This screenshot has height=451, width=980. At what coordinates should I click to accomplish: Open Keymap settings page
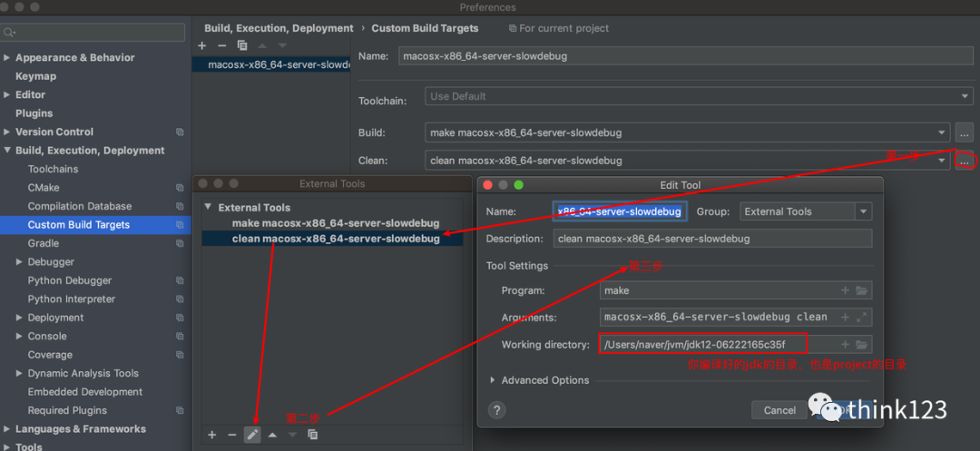pos(35,76)
